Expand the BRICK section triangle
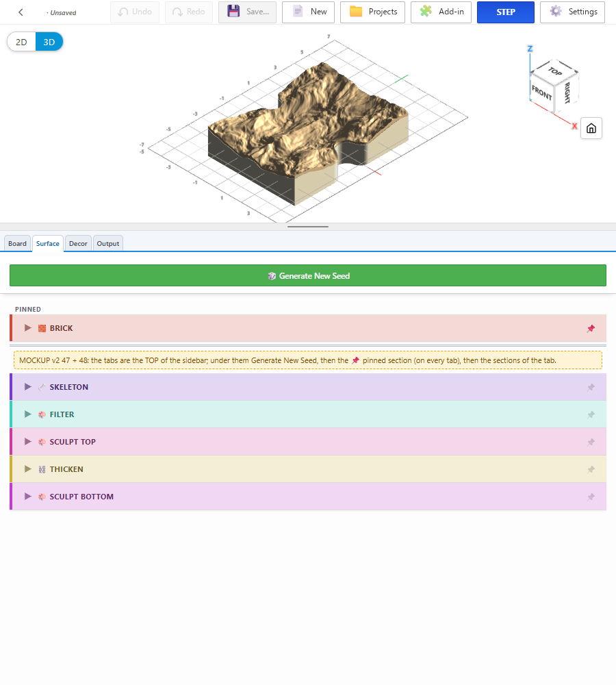Image resolution: width=616 pixels, height=685 pixels. pos(27,328)
